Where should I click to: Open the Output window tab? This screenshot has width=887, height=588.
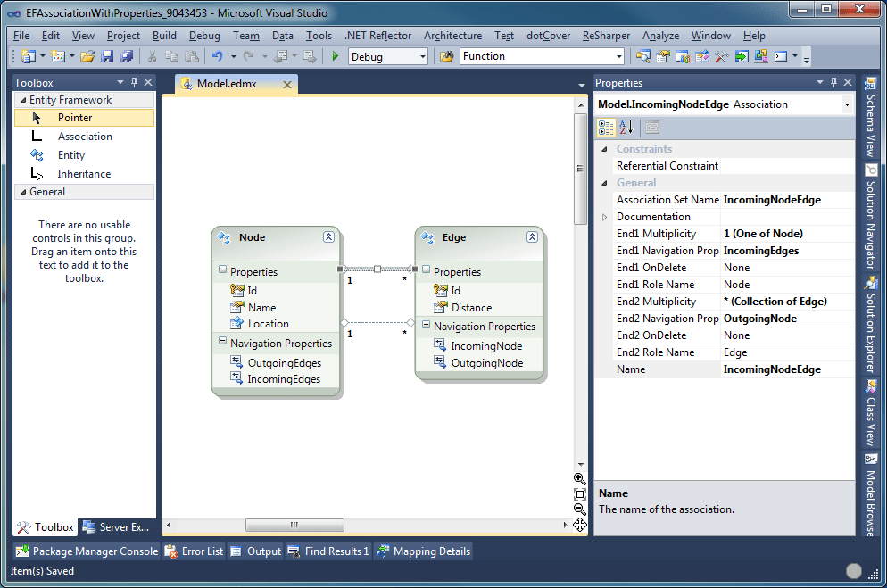tap(256, 551)
